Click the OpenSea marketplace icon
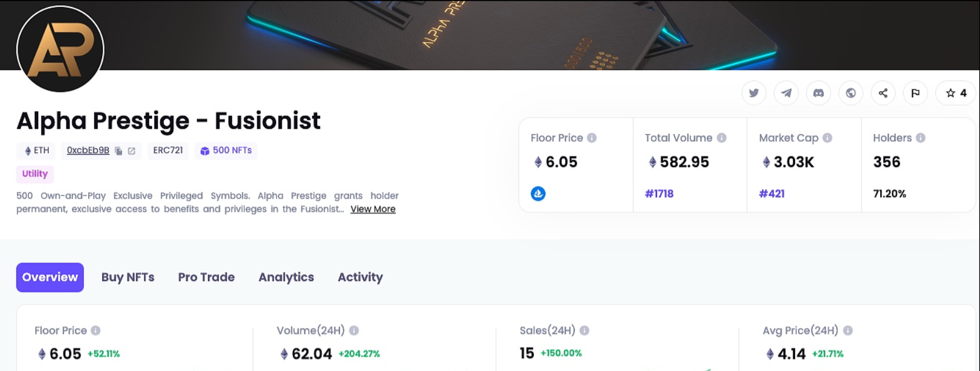Image resolution: width=980 pixels, height=371 pixels. coord(538,193)
